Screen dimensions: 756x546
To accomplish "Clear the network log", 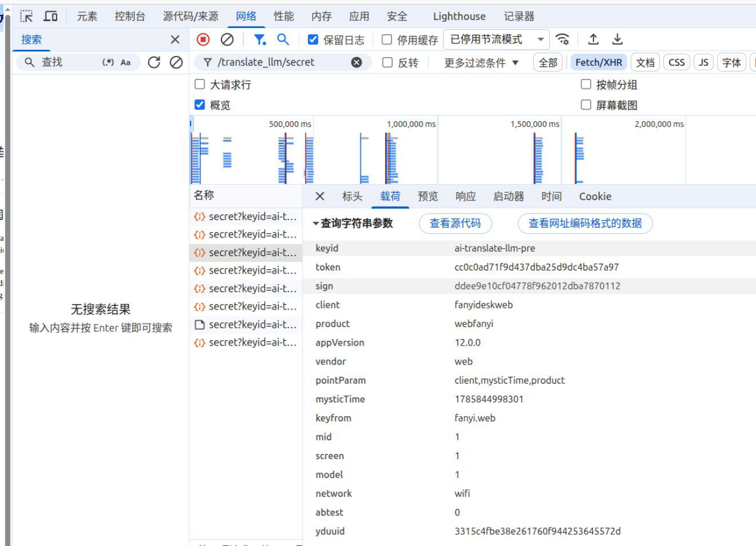I will 227,40.
